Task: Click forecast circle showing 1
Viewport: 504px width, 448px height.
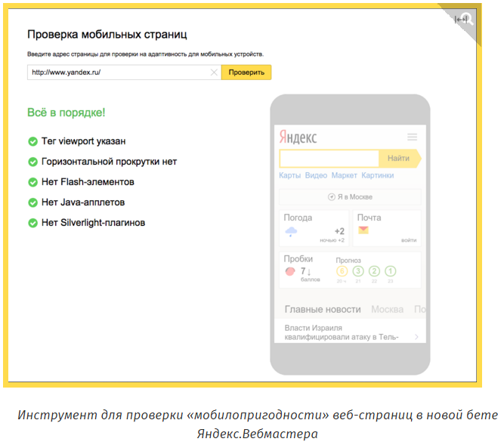Action: pyautogui.click(x=390, y=271)
